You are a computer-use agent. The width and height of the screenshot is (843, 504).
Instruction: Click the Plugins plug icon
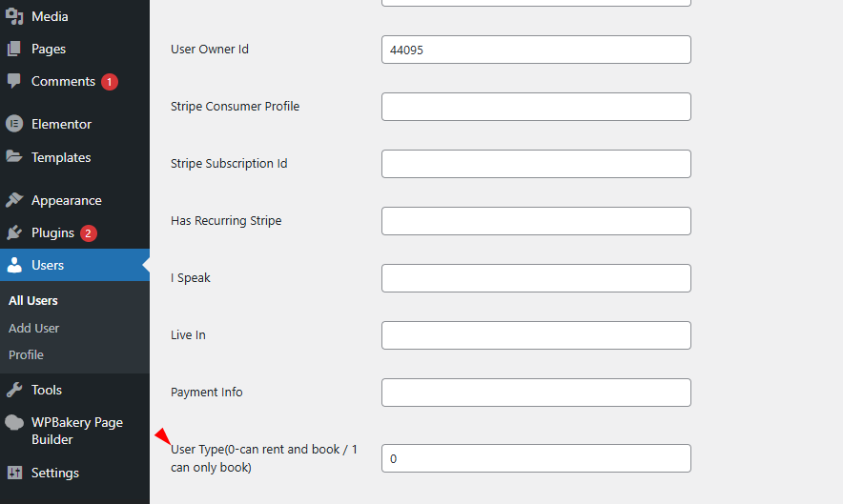pyautogui.click(x=14, y=232)
